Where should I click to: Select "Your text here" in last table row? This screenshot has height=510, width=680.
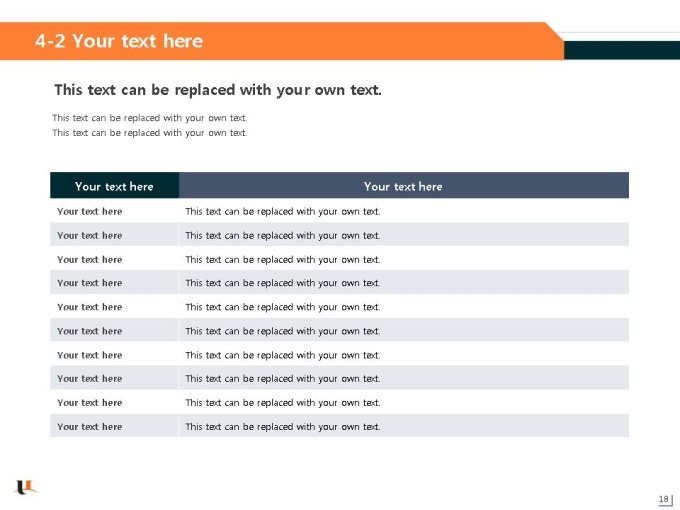[x=90, y=426]
